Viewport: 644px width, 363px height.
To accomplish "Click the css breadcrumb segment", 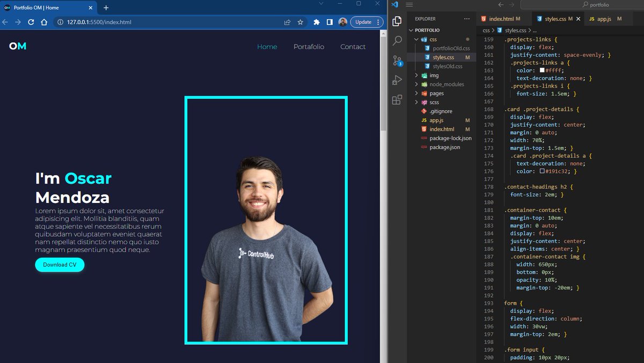I will [486, 31].
